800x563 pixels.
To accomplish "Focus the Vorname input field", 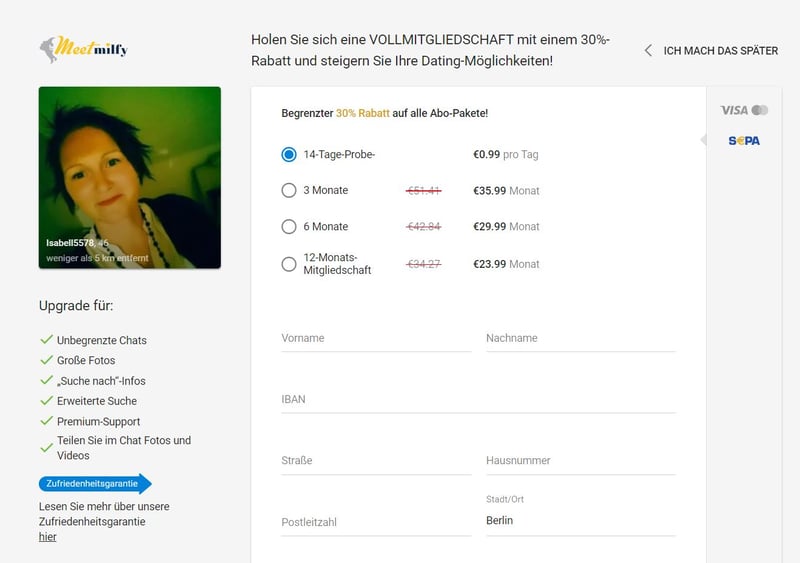I will point(376,338).
